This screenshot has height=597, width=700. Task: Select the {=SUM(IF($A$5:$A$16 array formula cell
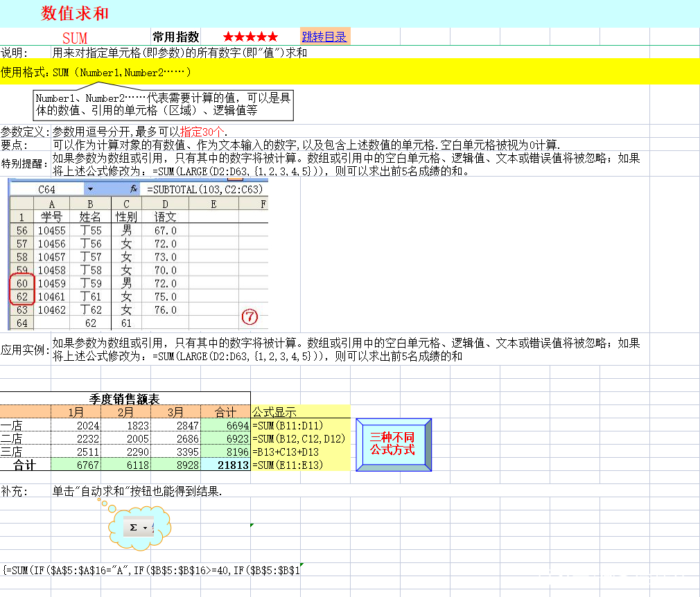[151, 570]
